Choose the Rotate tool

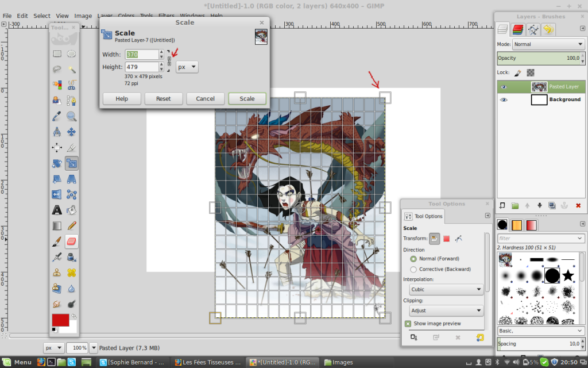pos(57,163)
